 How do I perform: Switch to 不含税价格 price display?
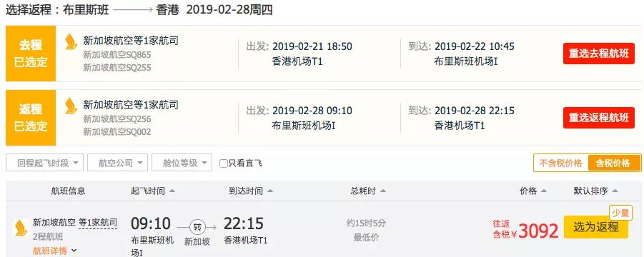click(560, 163)
